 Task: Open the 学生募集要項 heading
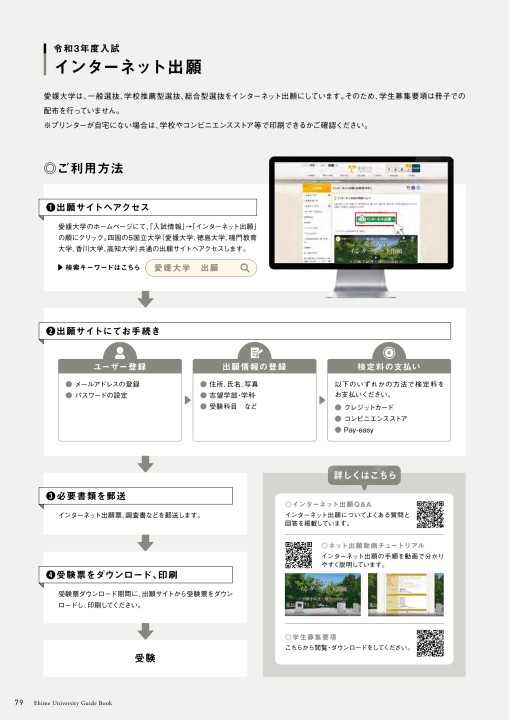click(x=311, y=637)
